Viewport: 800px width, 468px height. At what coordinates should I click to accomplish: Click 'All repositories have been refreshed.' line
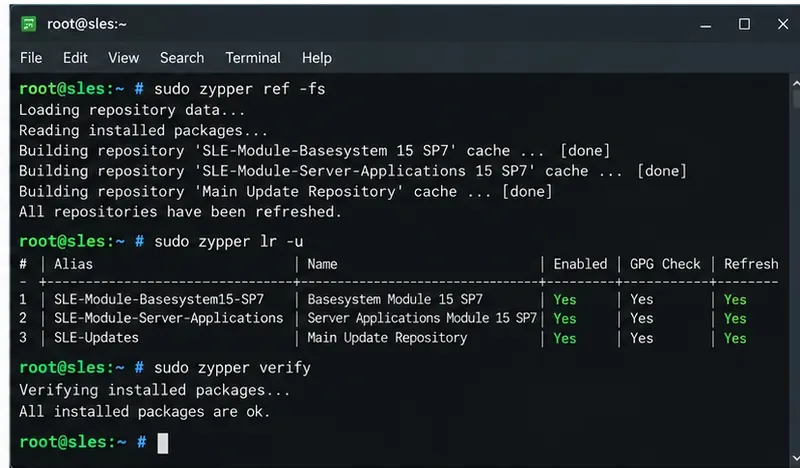(x=180, y=212)
